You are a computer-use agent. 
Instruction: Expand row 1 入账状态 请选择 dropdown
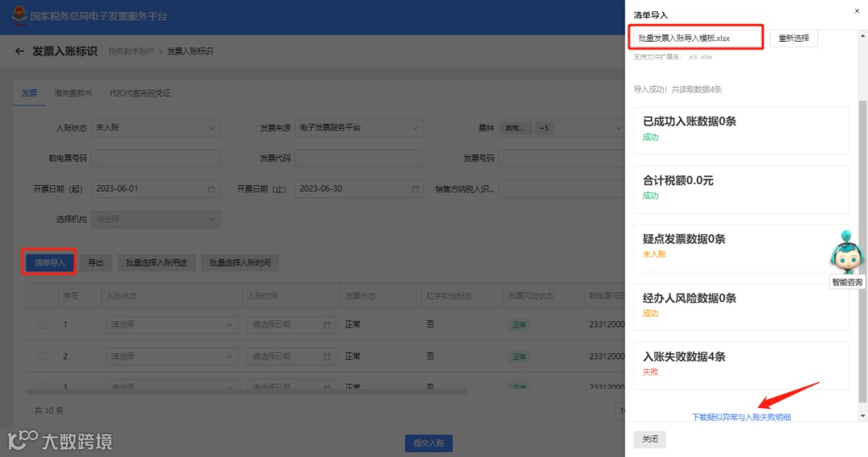point(172,324)
